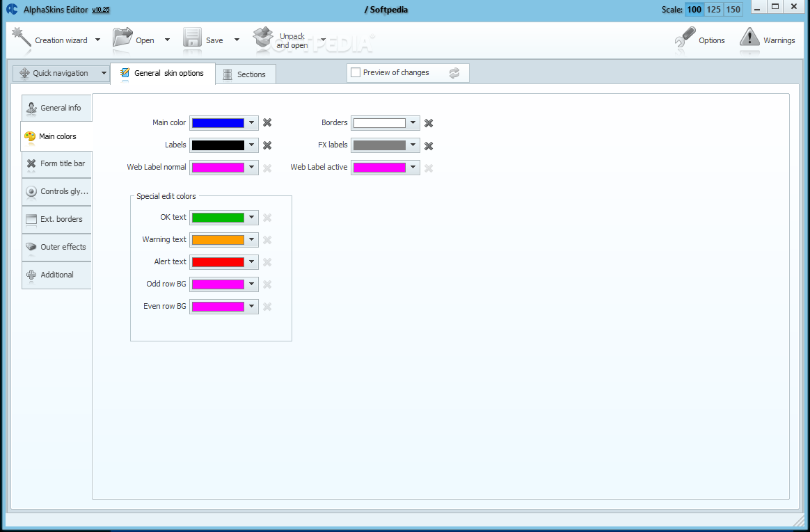810x532 pixels.
Task: Open the Quick navigation dropdown
Action: coord(61,73)
